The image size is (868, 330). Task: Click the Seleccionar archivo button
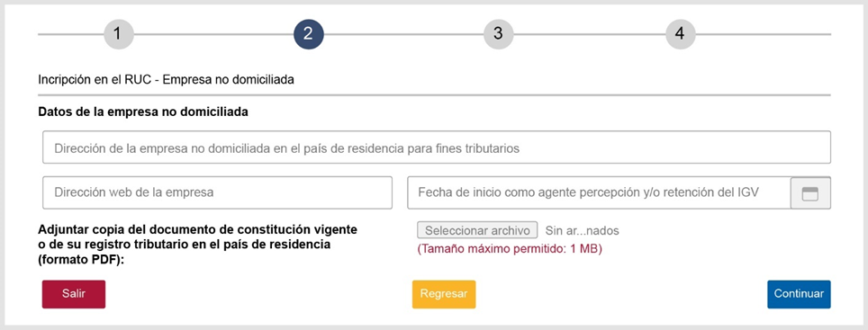477,230
